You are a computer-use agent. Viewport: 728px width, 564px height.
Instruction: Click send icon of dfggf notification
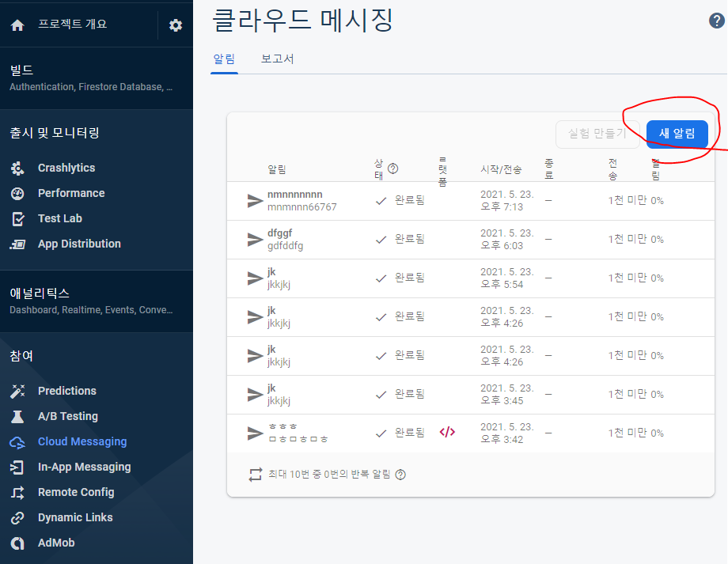[x=255, y=240]
